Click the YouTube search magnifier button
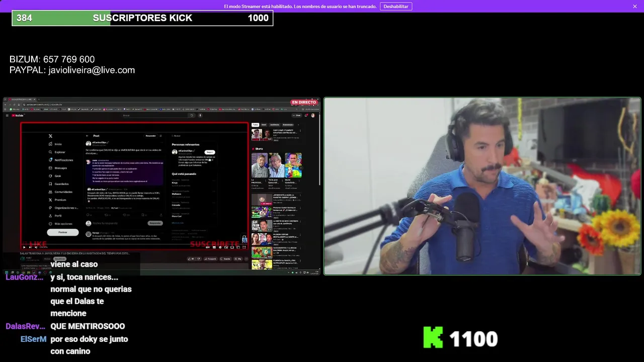This screenshot has width=644, height=362. (192, 115)
